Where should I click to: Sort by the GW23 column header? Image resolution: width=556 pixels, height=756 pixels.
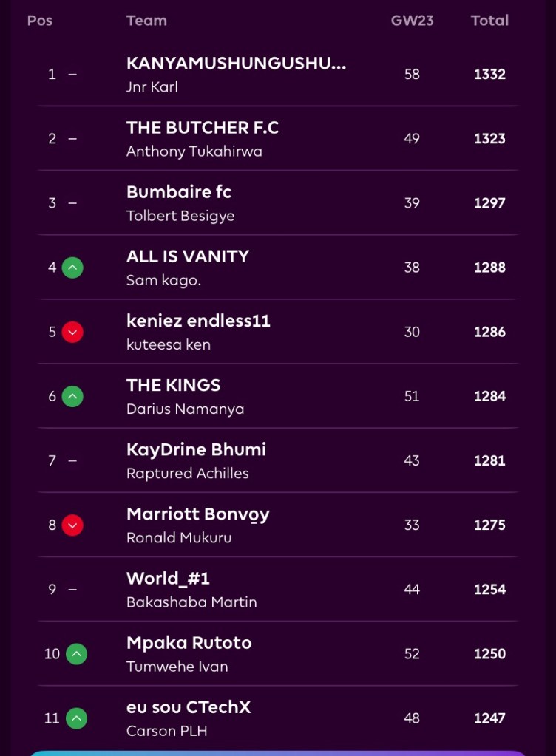412,21
